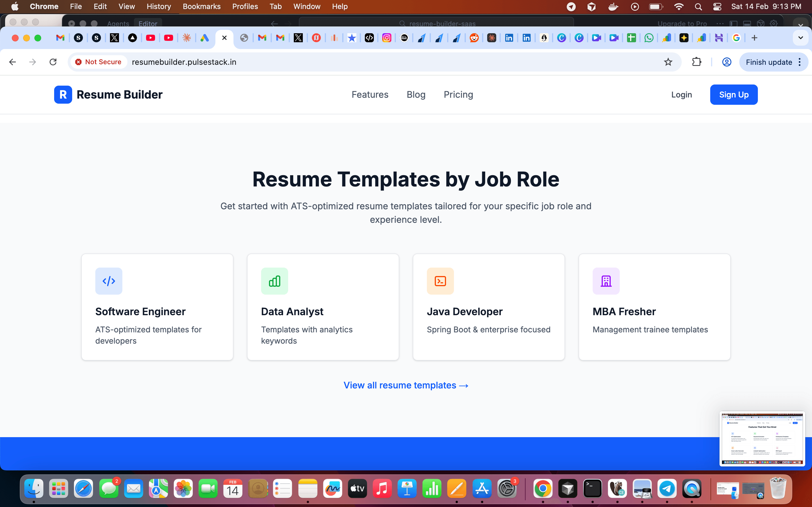Open the browser extensions puzzle icon
812x507 pixels.
[697, 62]
